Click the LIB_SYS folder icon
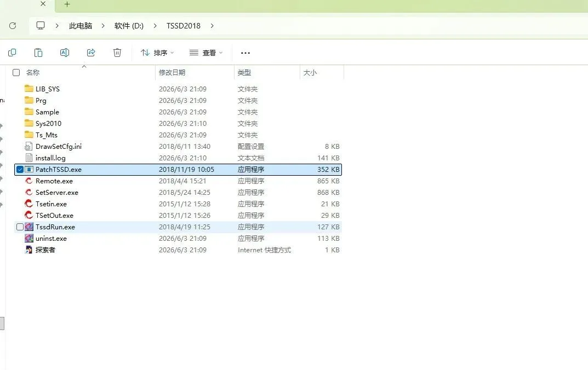 (29, 89)
